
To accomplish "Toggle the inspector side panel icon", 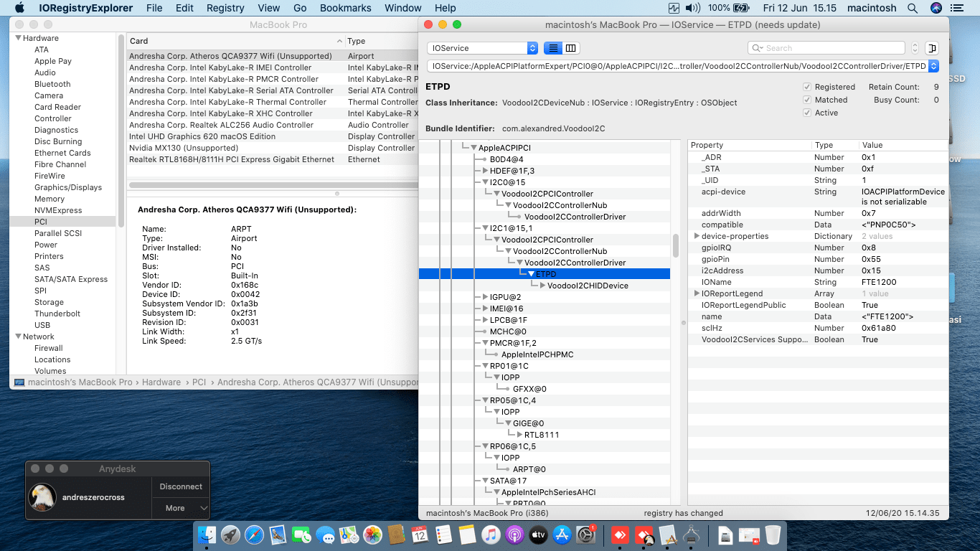I will click(932, 48).
